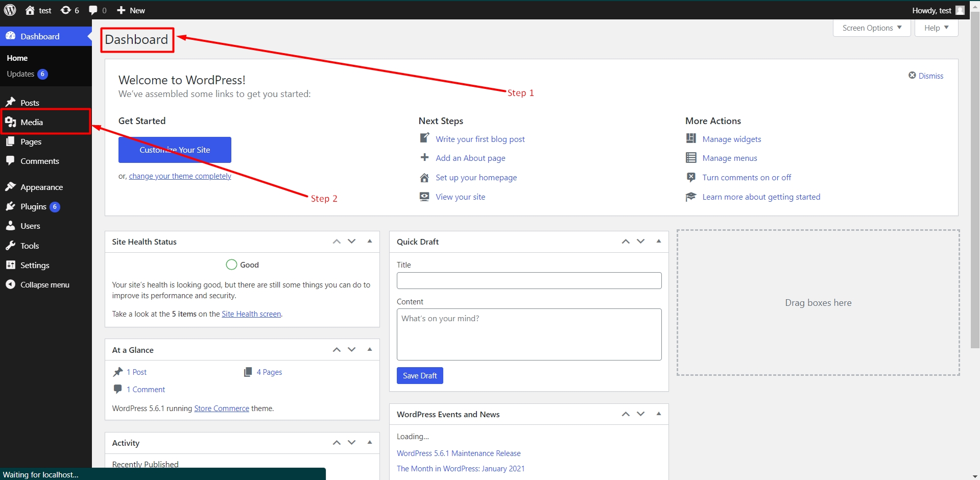Viewport: 980px width, 480px height.
Task: Click the house icon beside Set up your homepage
Action: coord(424,177)
